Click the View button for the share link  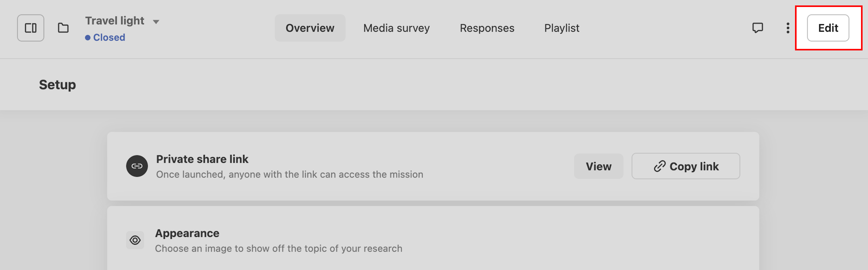(598, 166)
